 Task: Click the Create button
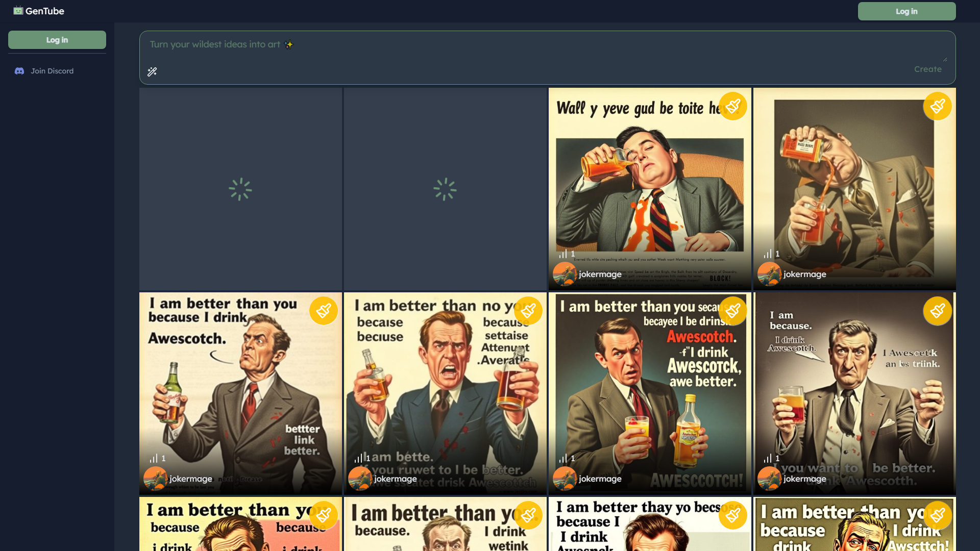(x=927, y=69)
